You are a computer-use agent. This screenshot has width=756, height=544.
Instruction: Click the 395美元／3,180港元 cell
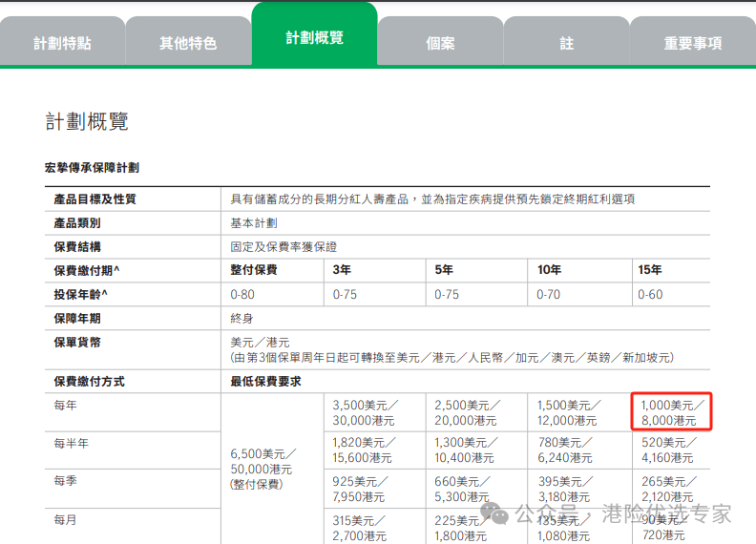click(x=565, y=489)
